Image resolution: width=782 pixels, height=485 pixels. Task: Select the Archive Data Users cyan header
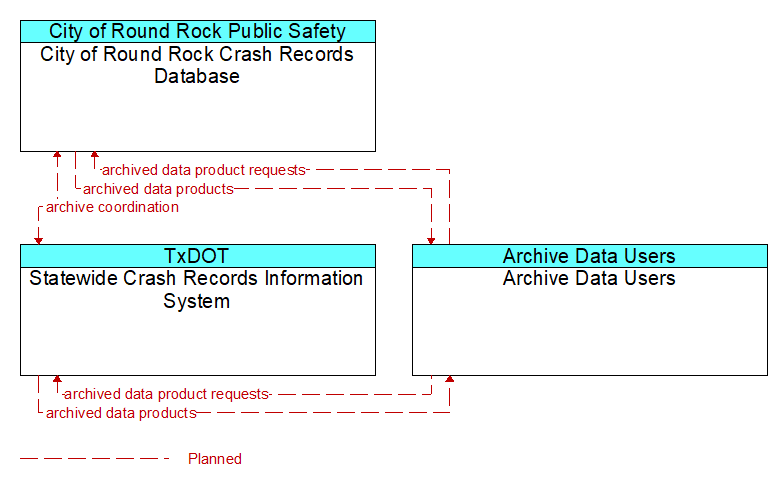[x=590, y=256]
